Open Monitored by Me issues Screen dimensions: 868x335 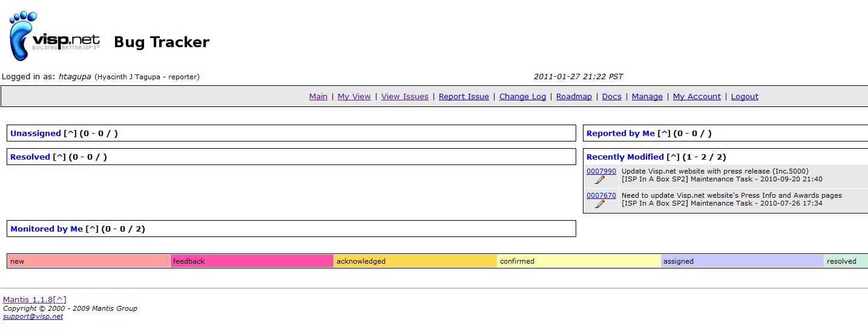(47, 229)
